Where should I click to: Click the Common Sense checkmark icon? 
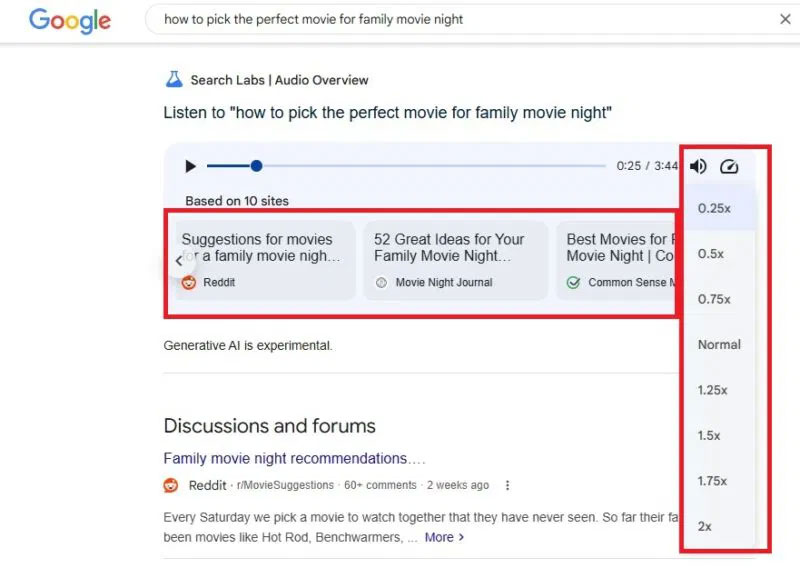pyautogui.click(x=573, y=282)
